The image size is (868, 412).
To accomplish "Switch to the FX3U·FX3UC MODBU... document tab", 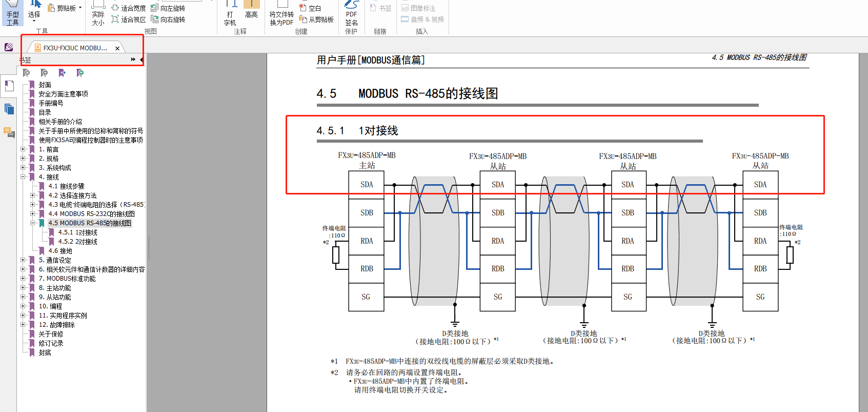I will click(75, 48).
